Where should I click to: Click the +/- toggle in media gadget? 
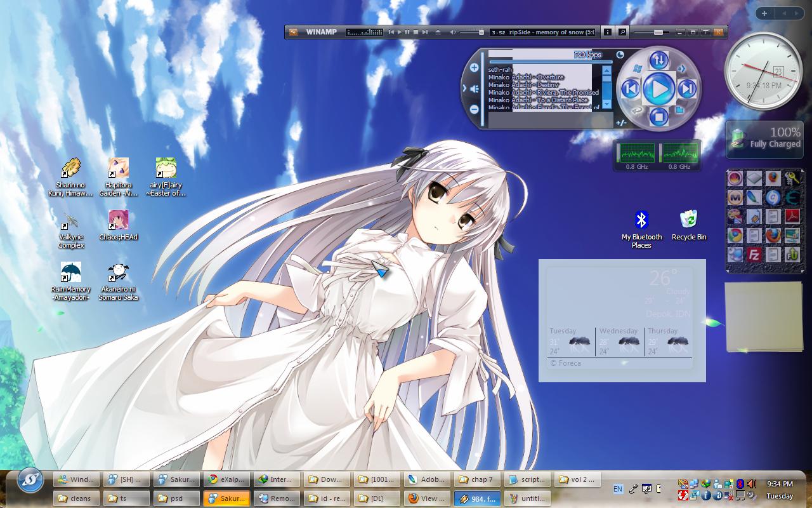[622, 123]
